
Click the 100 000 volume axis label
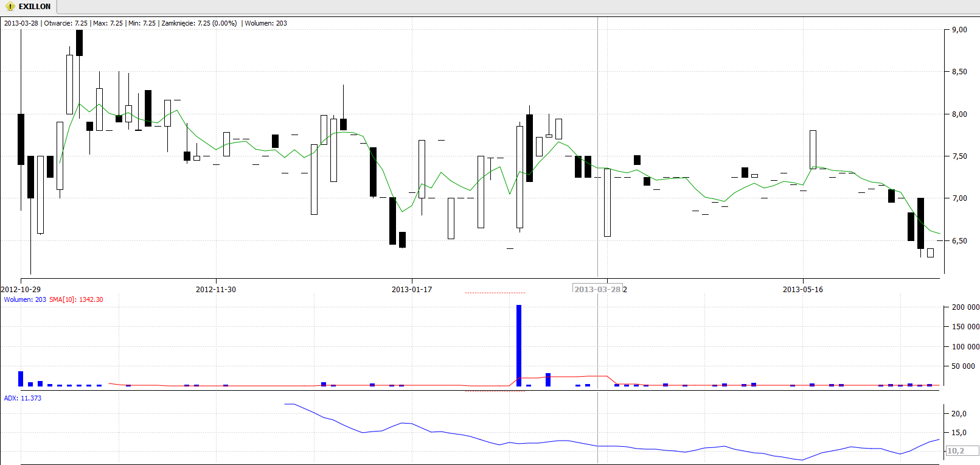pos(965,347)
